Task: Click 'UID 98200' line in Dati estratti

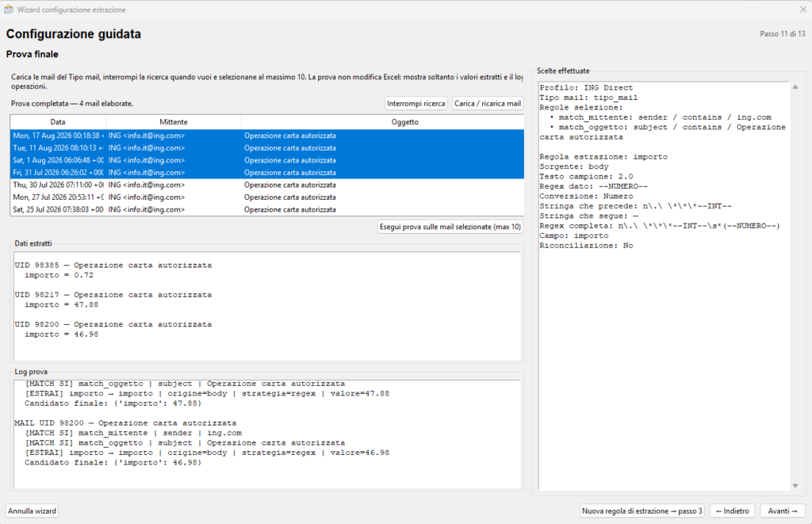Action: 113,325
